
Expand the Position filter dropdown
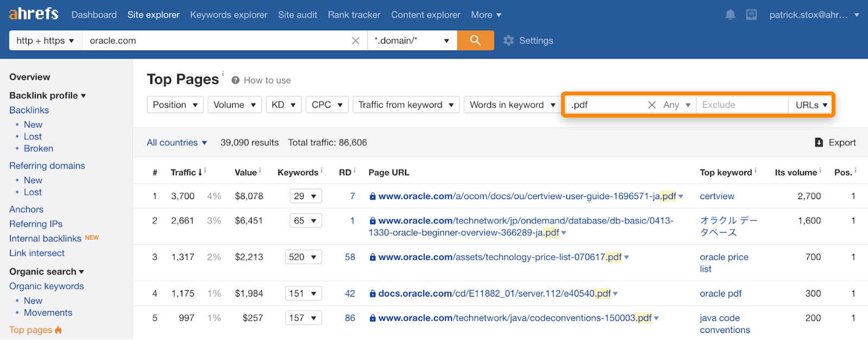pyautogui.click(x=175, y=105)
